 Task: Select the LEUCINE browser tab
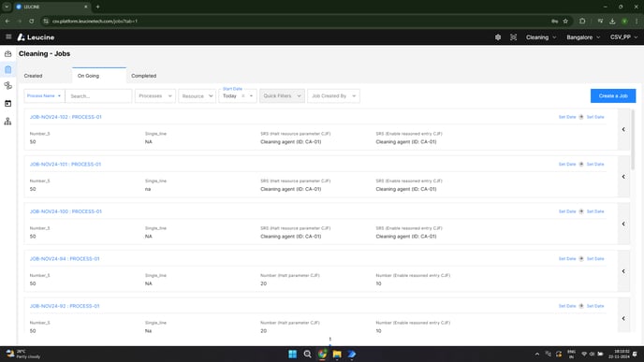[51, 7]
